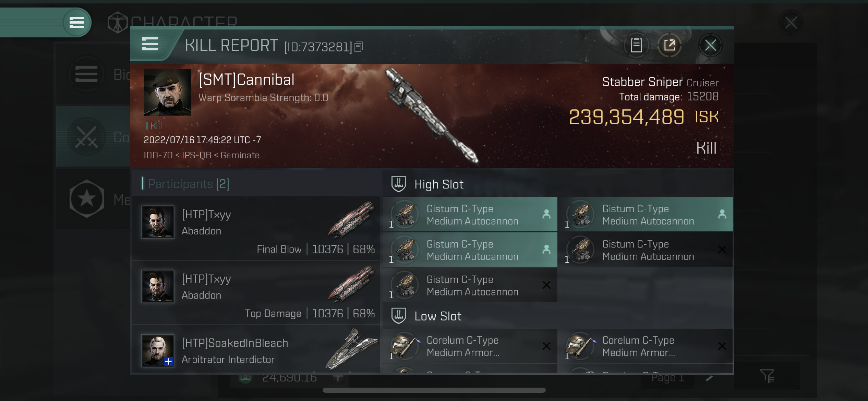
Task: Click the Stabber Sniper ship image
Action: click(x=432, y=115)
